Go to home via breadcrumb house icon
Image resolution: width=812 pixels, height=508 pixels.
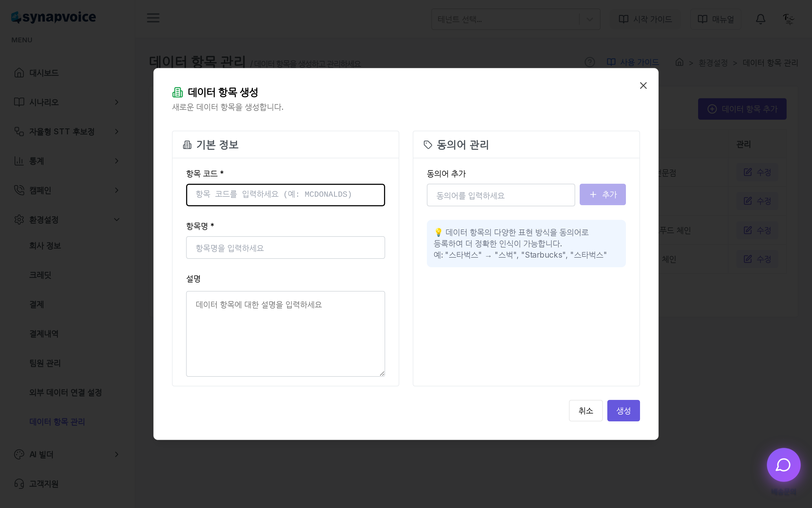(679, 62)
